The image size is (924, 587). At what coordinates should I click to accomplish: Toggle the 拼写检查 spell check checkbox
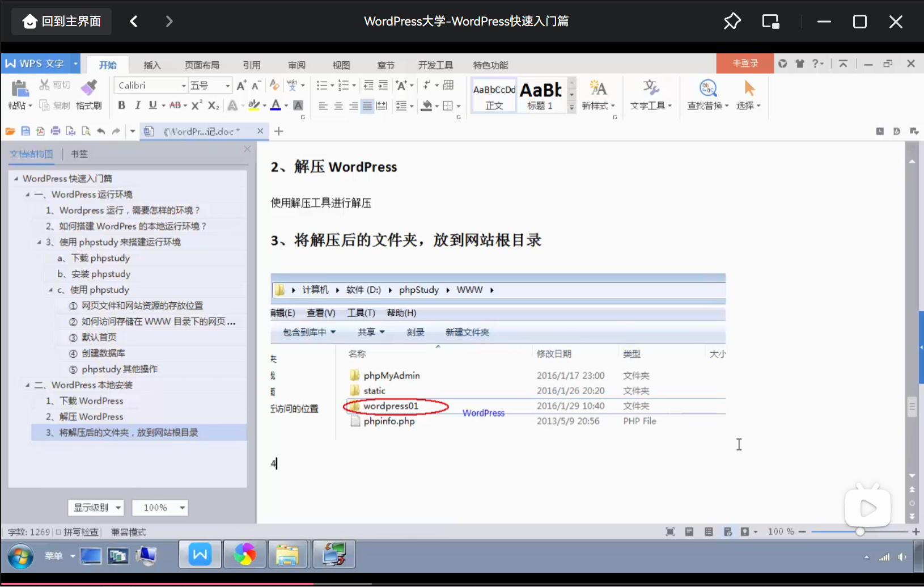coord(58,532)
